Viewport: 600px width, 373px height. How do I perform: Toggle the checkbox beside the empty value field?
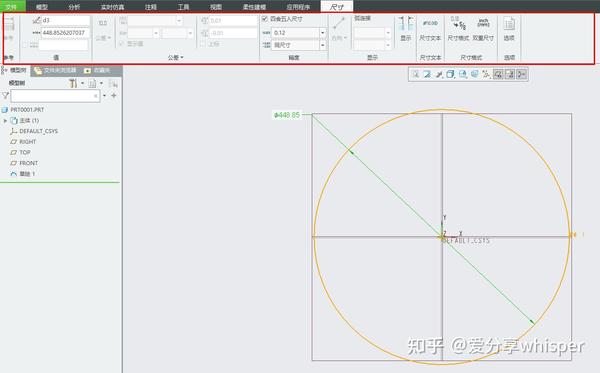(25, 45)
